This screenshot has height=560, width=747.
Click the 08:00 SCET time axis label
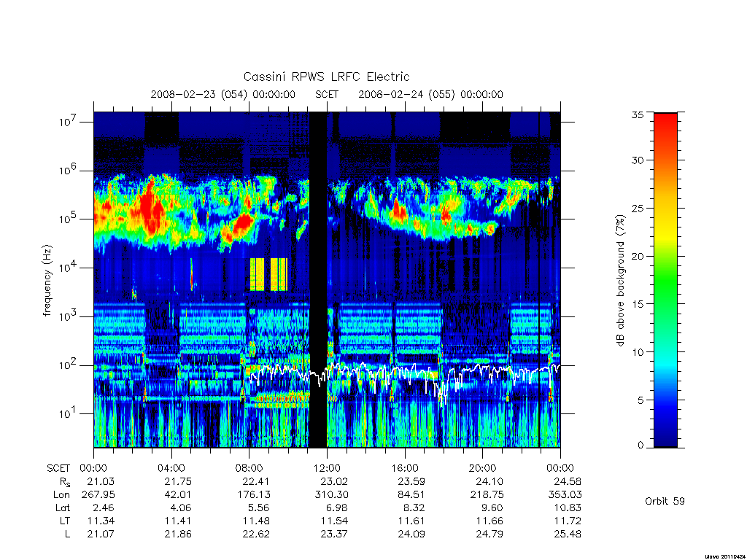(x=249, y=468)
